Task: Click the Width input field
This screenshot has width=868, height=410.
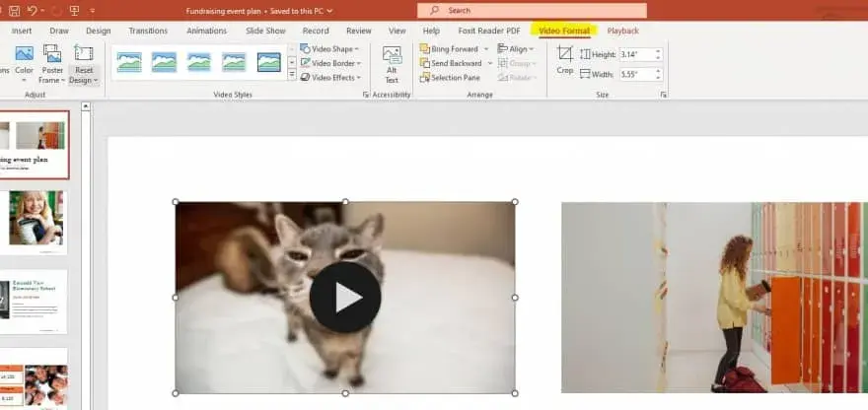Action: tap(636, 74)
